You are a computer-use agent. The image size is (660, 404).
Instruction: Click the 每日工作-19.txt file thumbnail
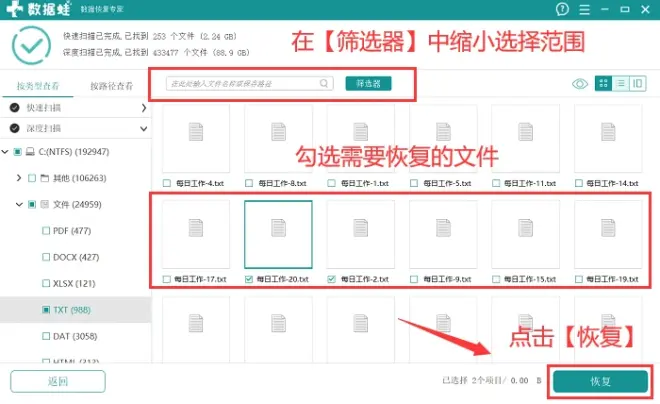point(608,234)
